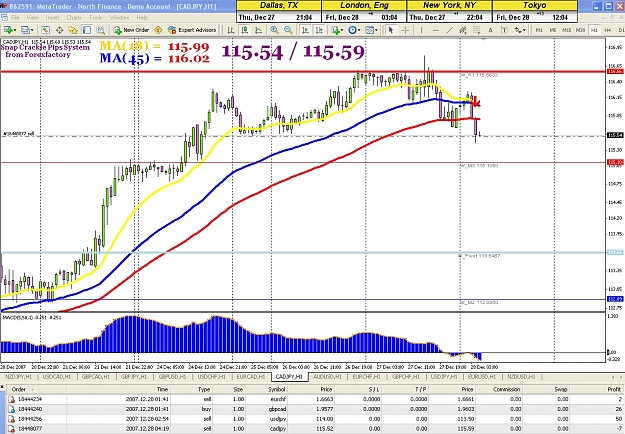Open the New Chart toolbar icon
The height and width of the screenshot is (434, 625).
coord(7,30)
